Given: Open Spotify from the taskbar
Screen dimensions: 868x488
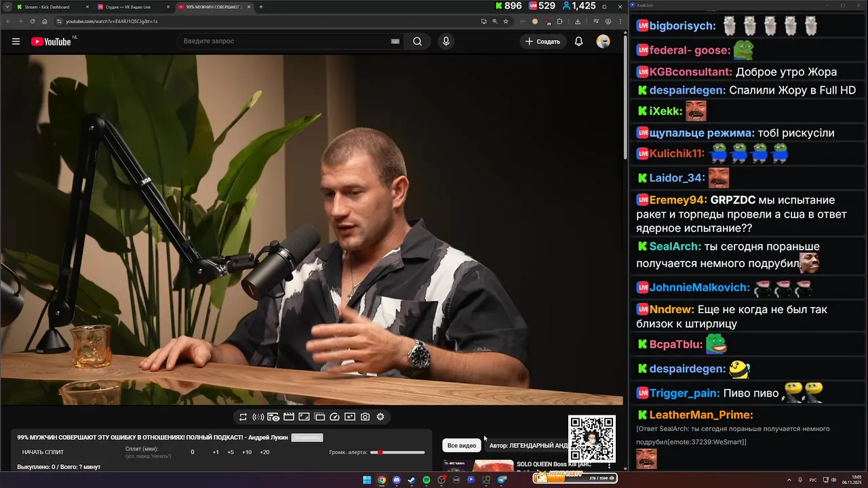Looking at the screenshot, I should 427,480.
